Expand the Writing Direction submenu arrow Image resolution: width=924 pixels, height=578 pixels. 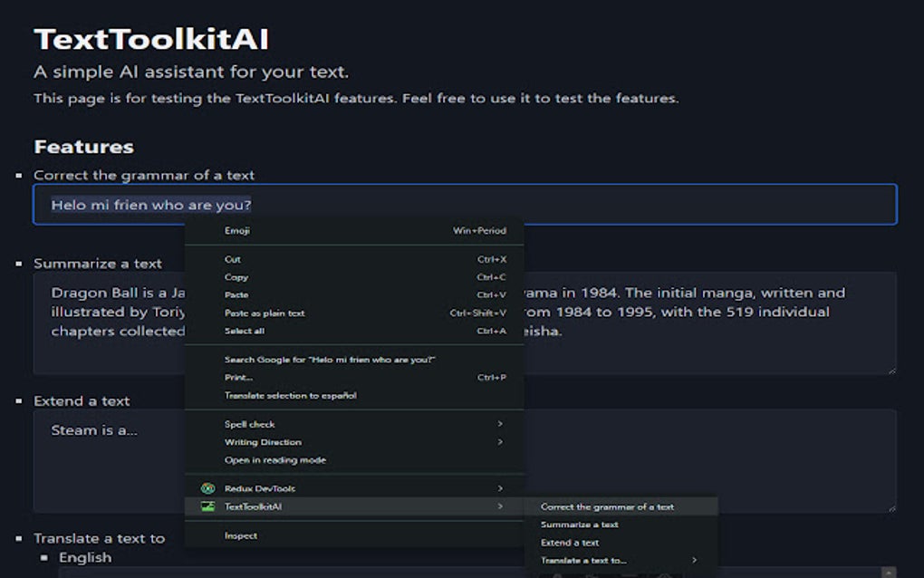500,442
